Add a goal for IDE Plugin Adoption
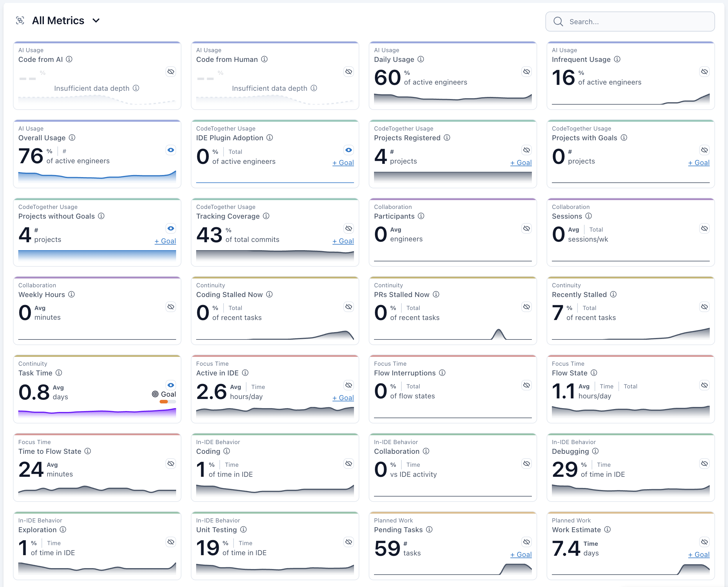Screen dimensions: 728x587 coord(343,163)
